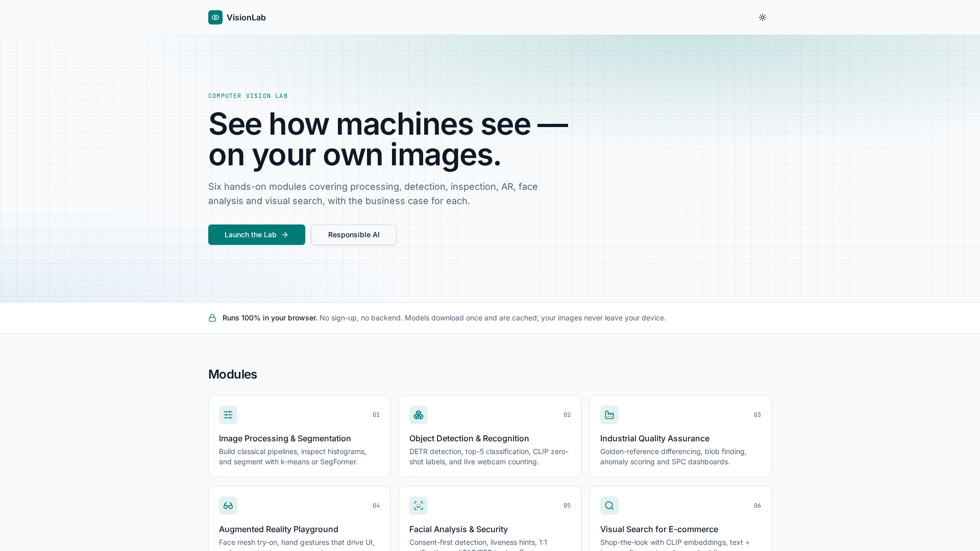This screenshot has width=980, height=551.
Task: Click the Golden-reference differencing description text
Action: pyautogui.click(x=673, y=457)
